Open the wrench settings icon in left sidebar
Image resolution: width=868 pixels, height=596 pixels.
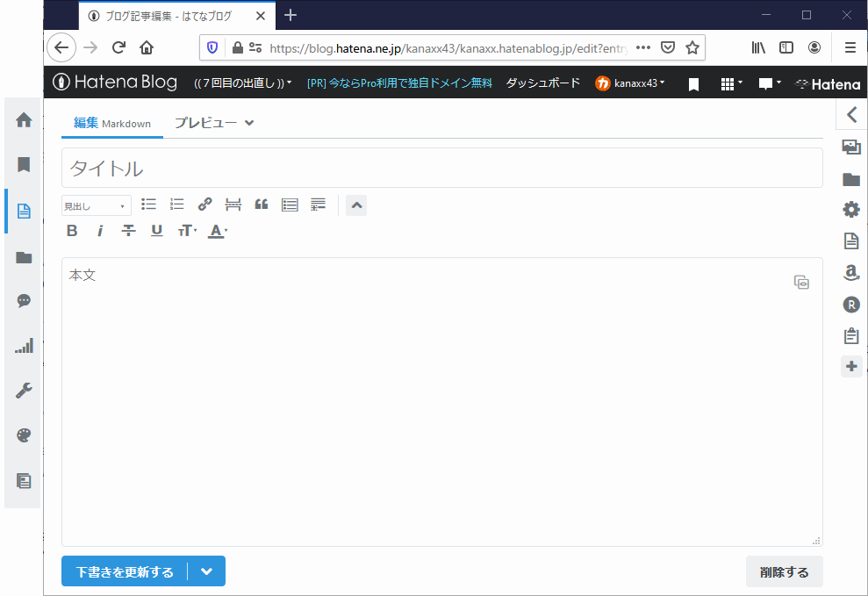pos(24,391)
